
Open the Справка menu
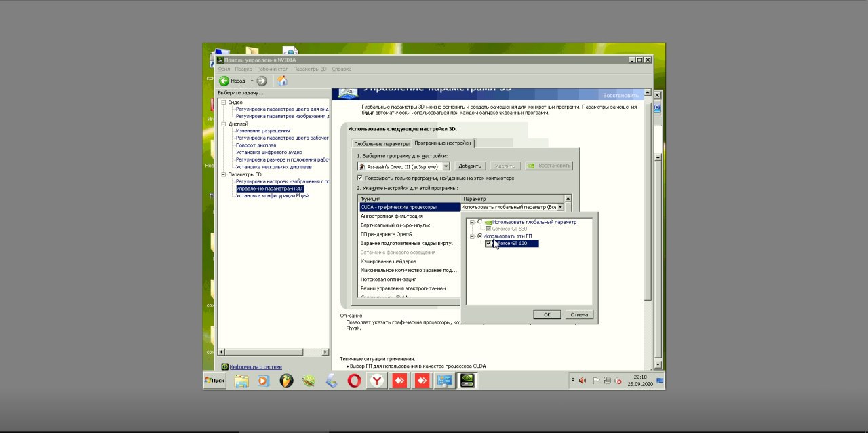coord(342,69)
